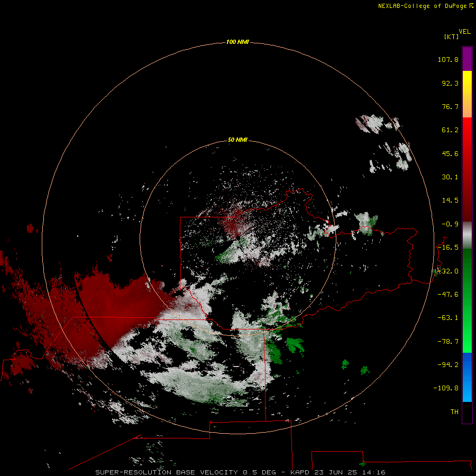Viewport: 476px width, 476px height.
Task: Click the green segment of color bar
Action: point(467,300)
